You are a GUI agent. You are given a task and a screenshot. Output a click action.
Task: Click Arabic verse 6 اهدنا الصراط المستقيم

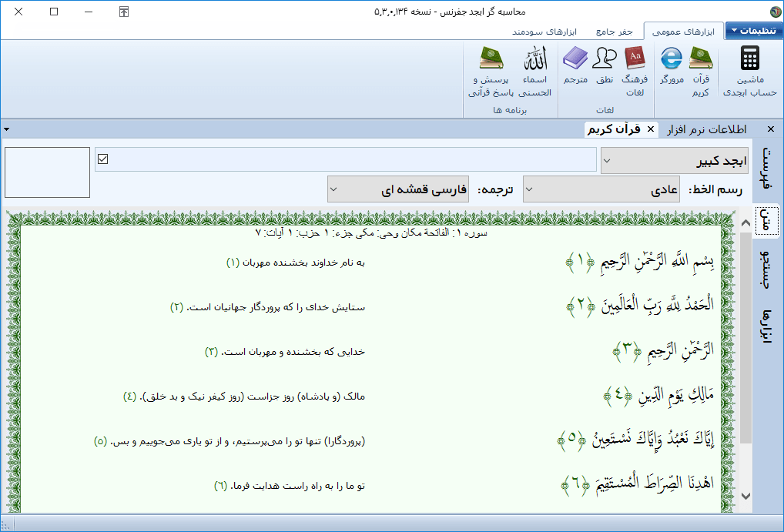tap(638, 484)
